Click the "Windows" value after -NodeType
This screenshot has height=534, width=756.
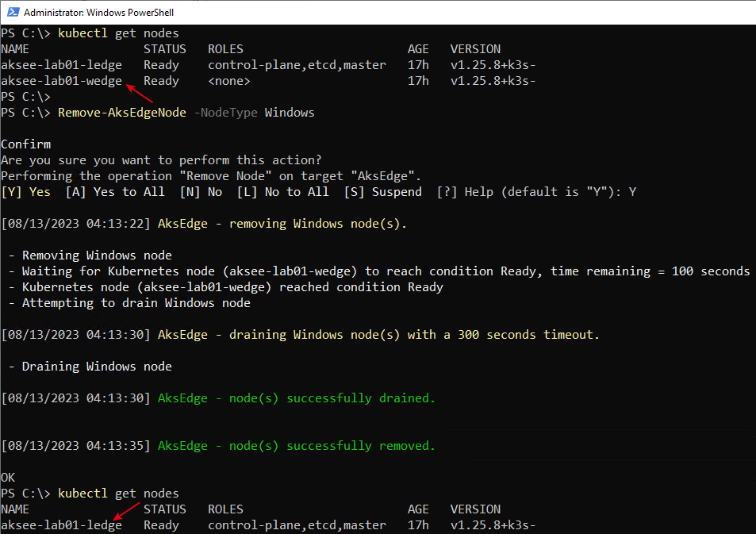click(x=290, y=113)
